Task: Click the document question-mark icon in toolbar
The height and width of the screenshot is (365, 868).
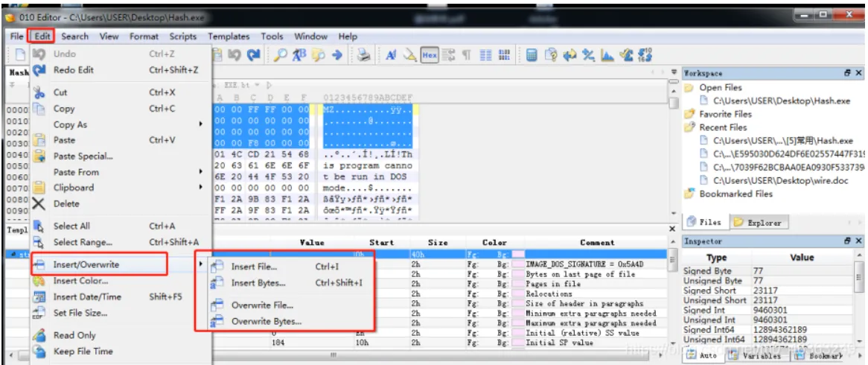Action: click(550, 55)
